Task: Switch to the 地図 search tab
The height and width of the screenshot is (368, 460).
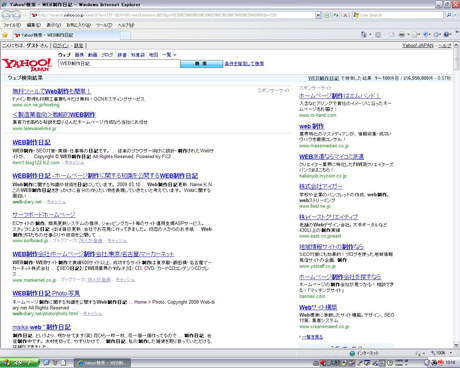Action: click(153, 55)
